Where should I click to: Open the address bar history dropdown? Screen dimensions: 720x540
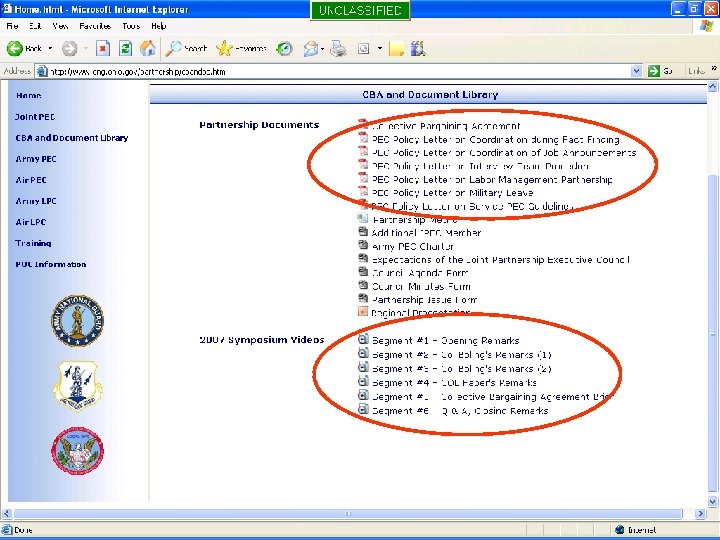pyautogui.click(x=636, y=71)
